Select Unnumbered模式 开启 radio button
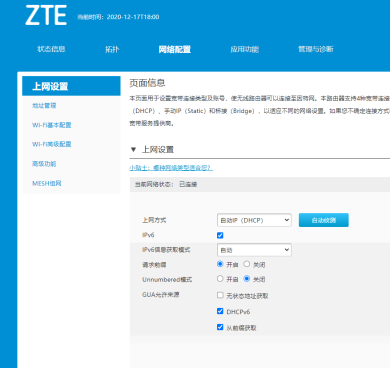391x368 pixels. tap(220, 279)
